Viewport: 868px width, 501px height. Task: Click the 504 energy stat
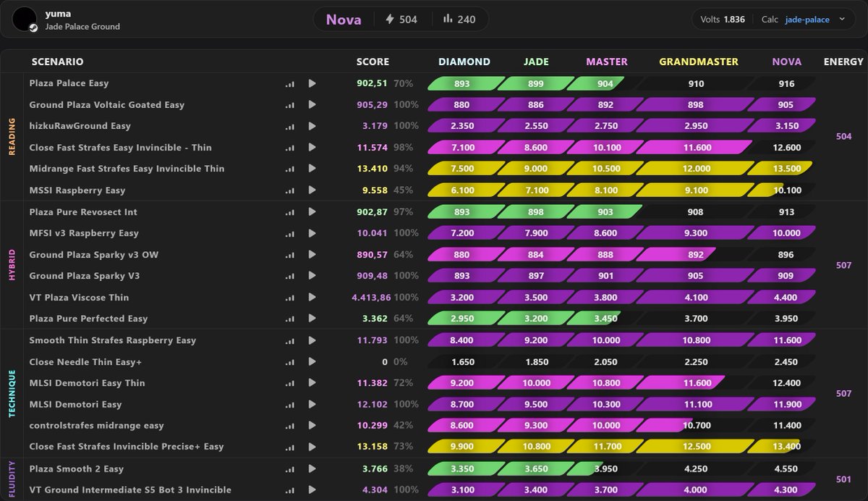pos(401,20)
